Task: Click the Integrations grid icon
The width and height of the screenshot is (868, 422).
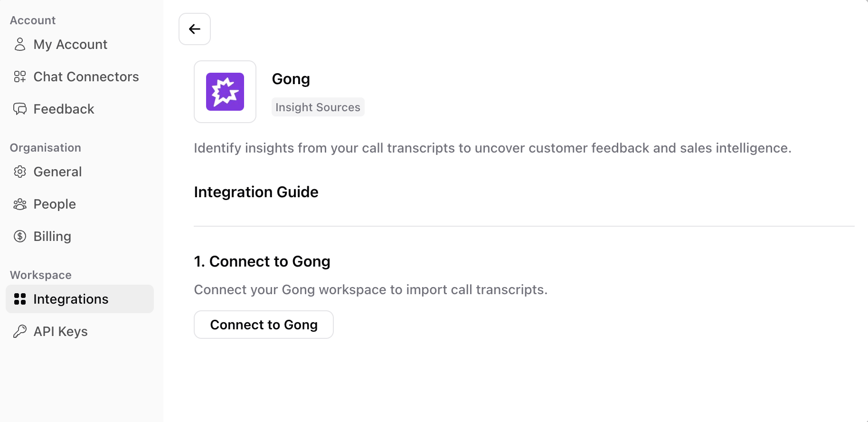Action: click(20, 299)
